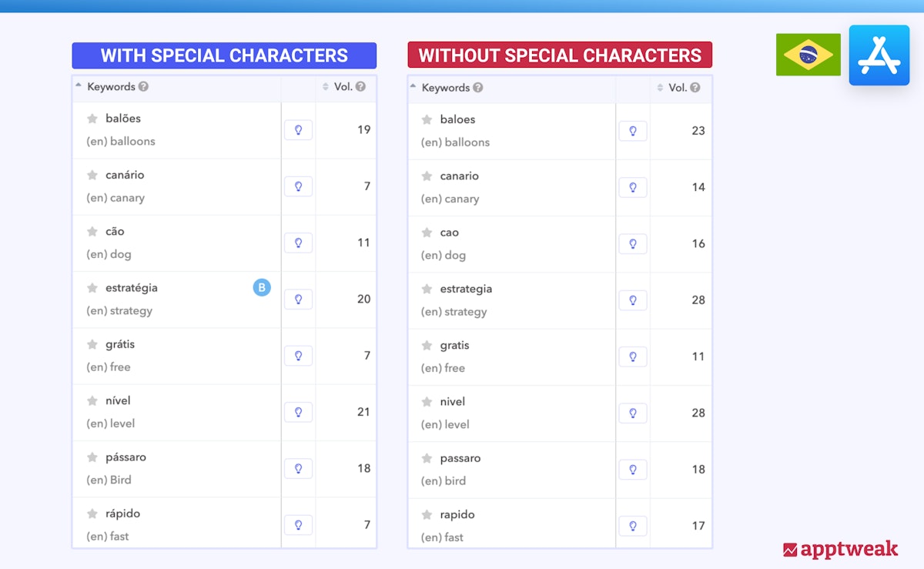Click the AppTweak logo
The height and width of the screenshot is (569, 924).
[x=840, y=549]
